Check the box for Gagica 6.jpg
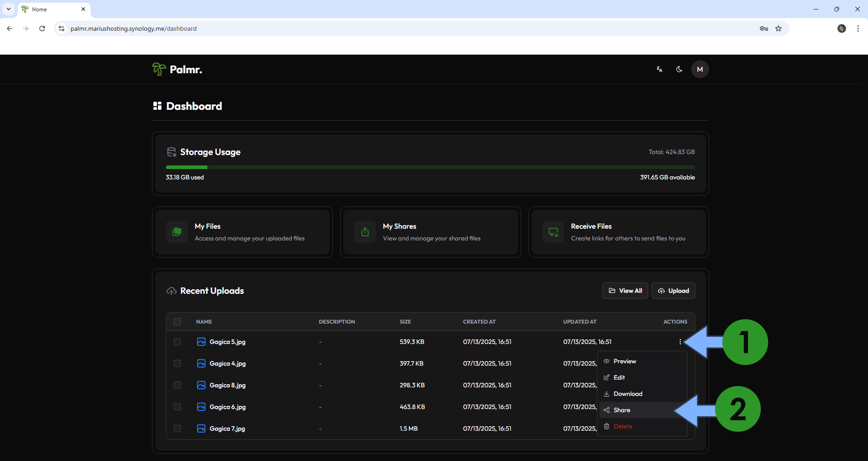The height and width of the screenshot is (461, 868). [x=177, y=407]
